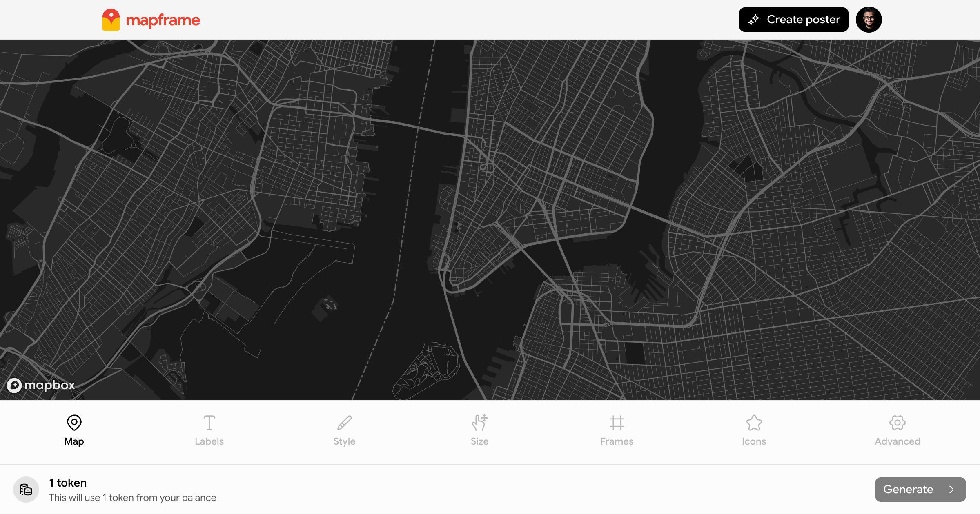Open the Advanced settings gear
This screenshot has height=514, width=980.
[x=897, y=423]
